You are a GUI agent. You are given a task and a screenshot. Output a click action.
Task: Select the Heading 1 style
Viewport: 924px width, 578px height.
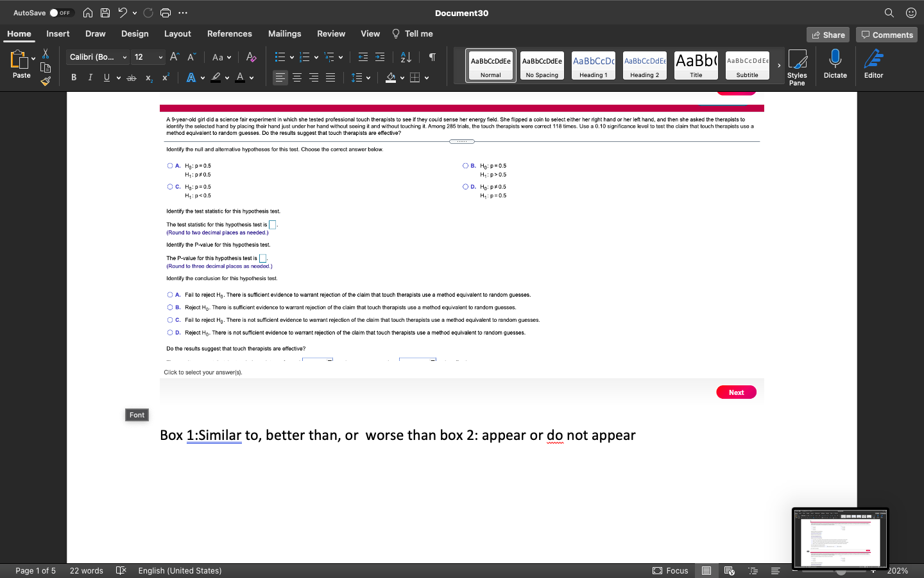coord(594,66)
